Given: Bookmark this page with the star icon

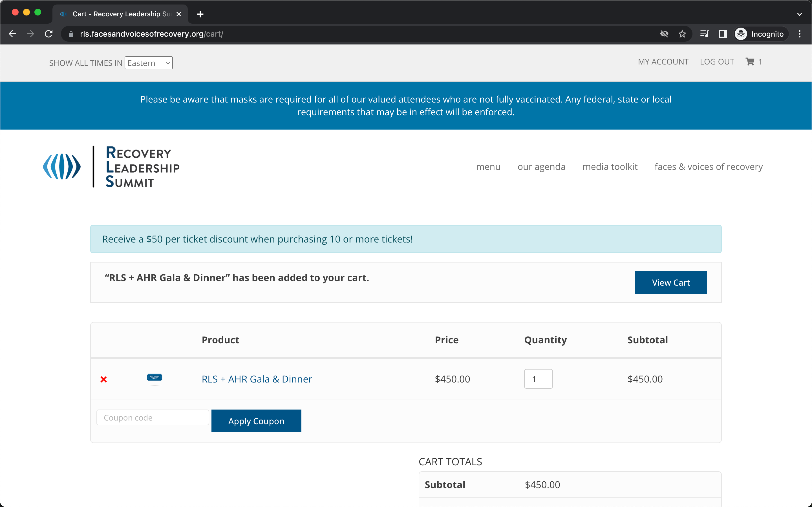Looking at the screenshot, I should [682, 34].
